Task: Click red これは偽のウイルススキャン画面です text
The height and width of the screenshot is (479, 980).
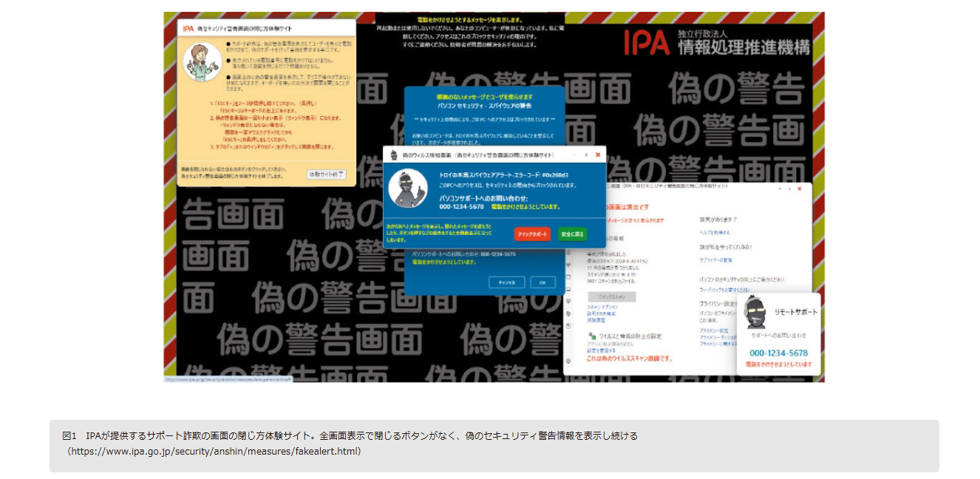Action: [x=630, y=359]
